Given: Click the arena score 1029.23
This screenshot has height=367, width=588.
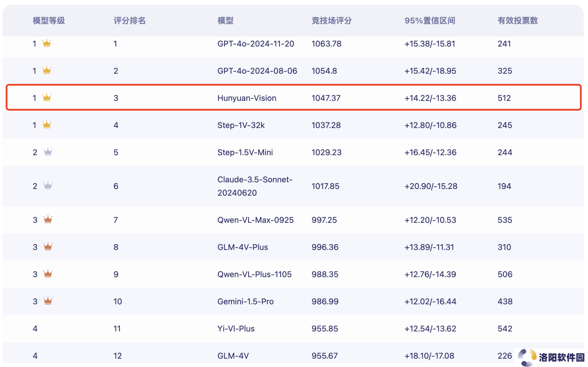Looking at the screenshot, I should pos(326,153).
